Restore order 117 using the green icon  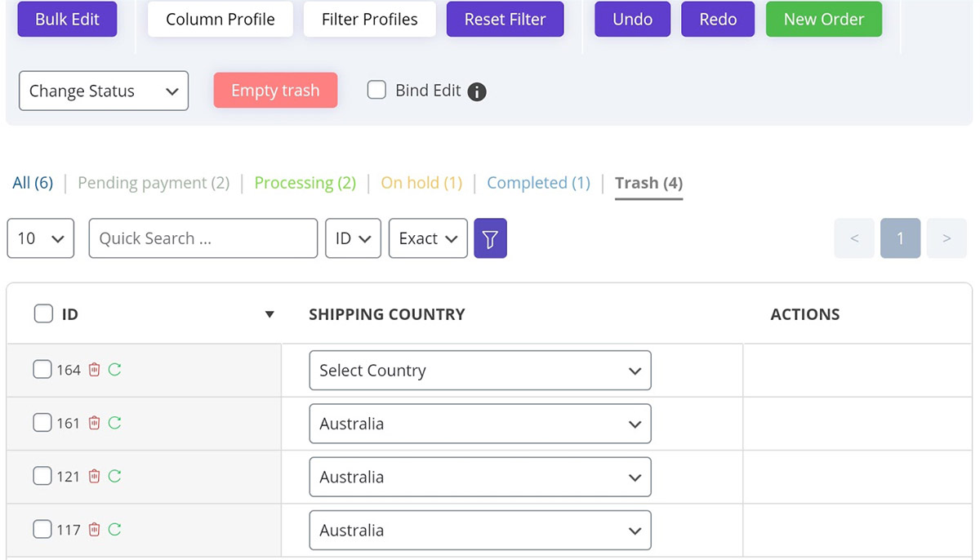[114, 529]
